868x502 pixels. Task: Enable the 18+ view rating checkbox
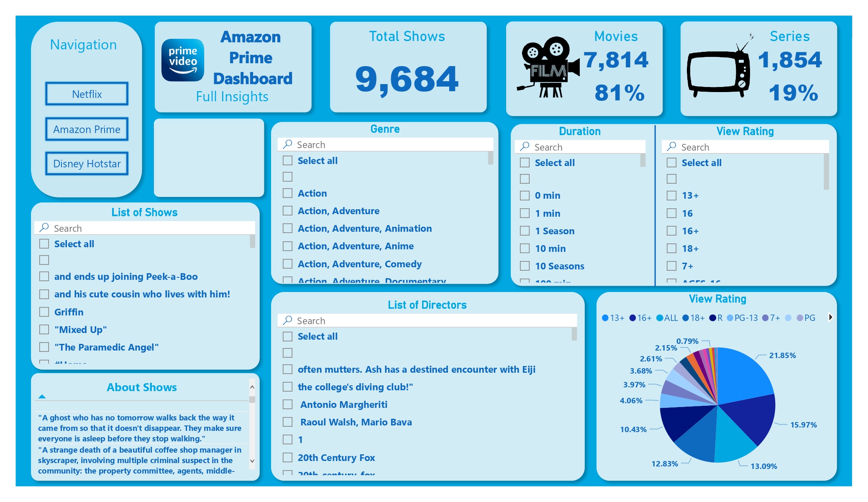pos(671,248)
